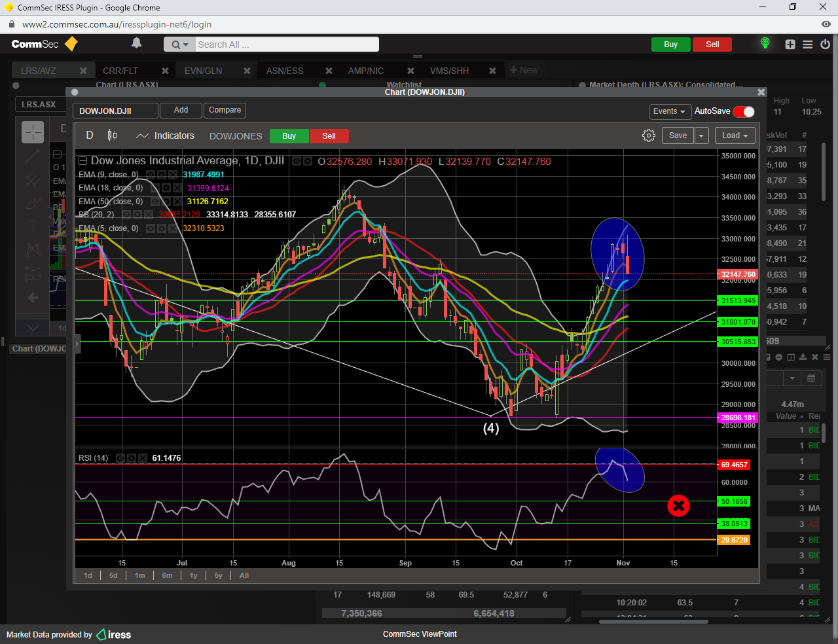Viewport: 838px width, 644px height.
Task: Click the red X marker on RSI pane
Action: (678, 506)
